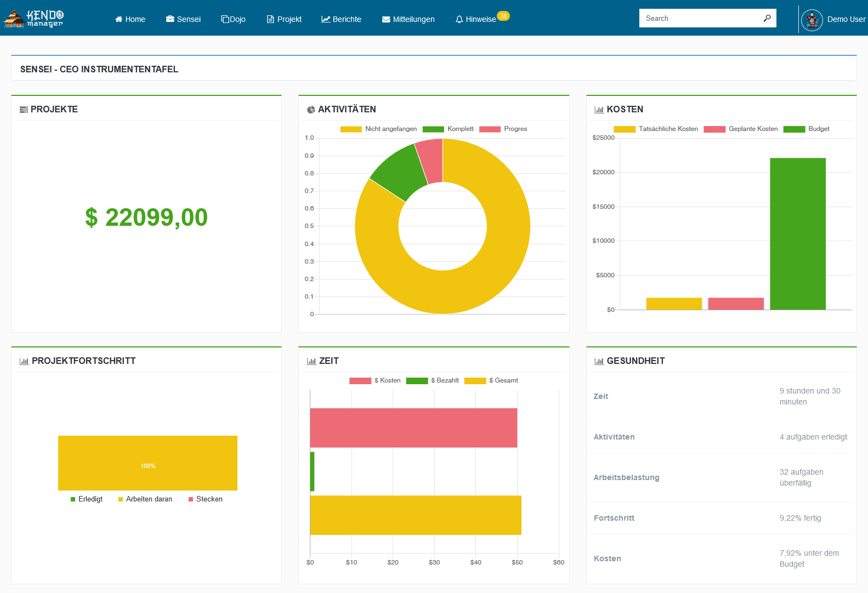Click the green Komplett donut slice
The width and height of the screenshot is (868, 593).
[x=400, y=172]
